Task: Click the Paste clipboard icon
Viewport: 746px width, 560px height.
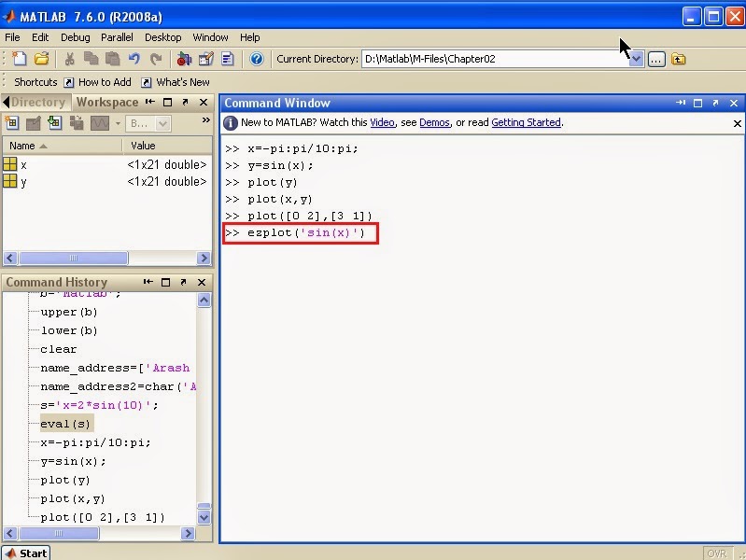Action: 112,59
